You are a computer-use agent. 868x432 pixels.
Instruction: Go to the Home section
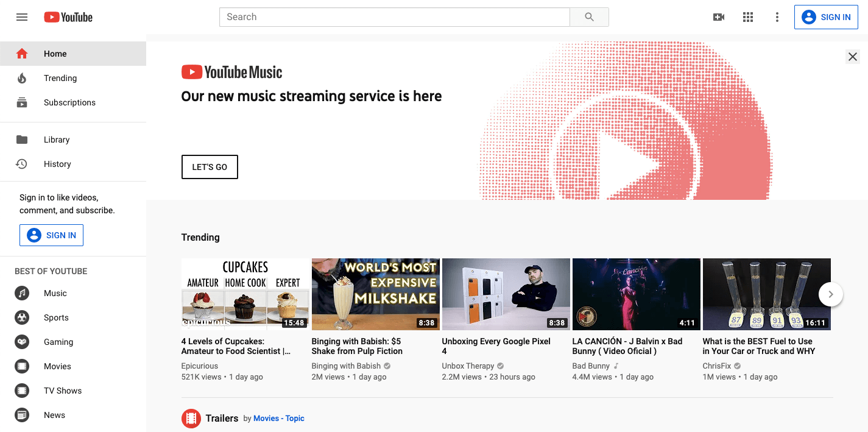(x=55, y=54)
